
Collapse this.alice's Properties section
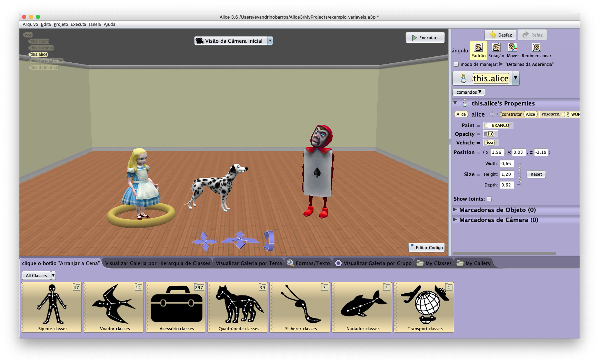click(x=455, y=103)
